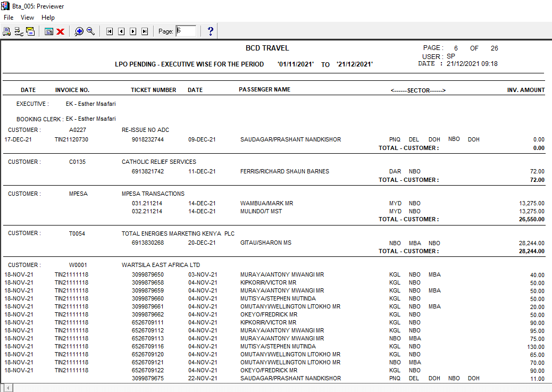Click the INVOICE NO. column header
This screenshot has width=552, height=392.
[72, 90]
